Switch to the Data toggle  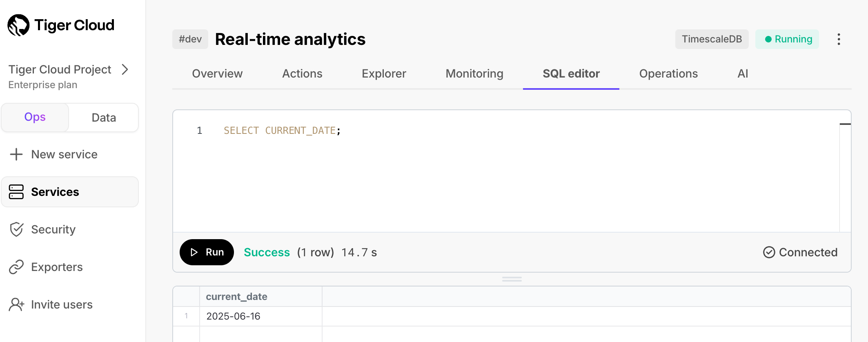coord(104,118)
